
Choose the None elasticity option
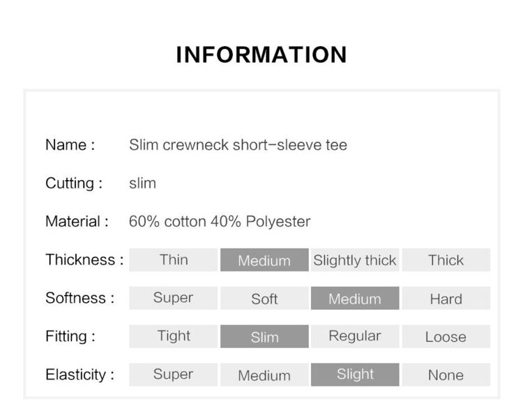(446, 375)
